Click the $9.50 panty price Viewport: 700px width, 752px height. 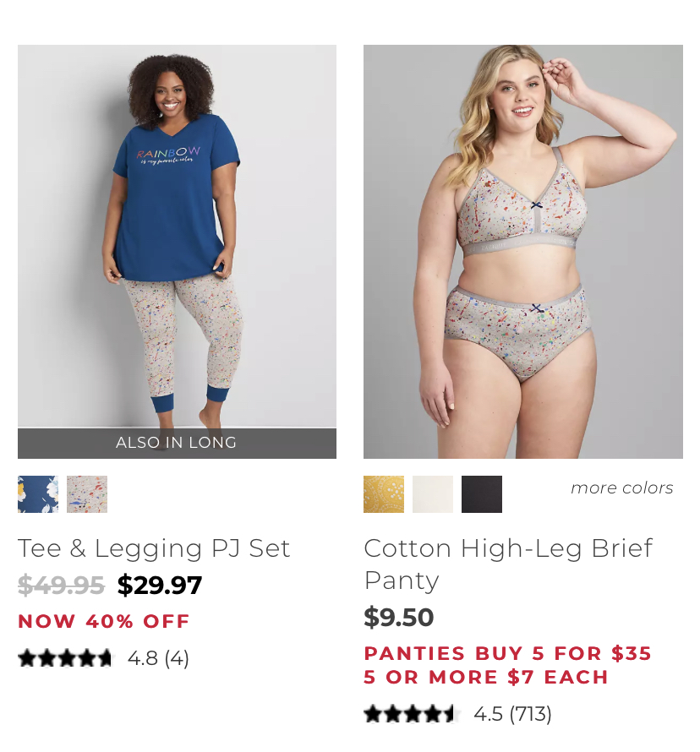399,618
